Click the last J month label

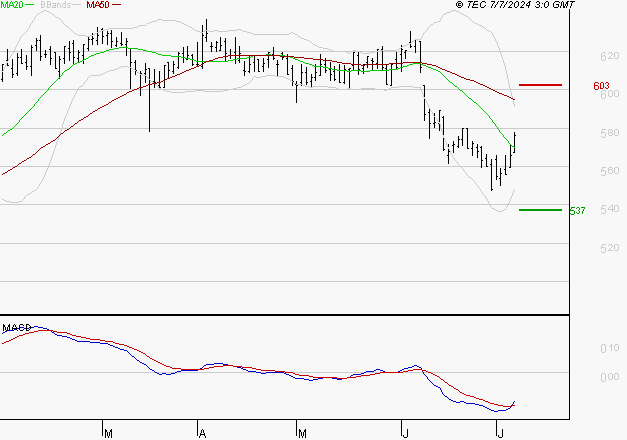tap(500, 434)
